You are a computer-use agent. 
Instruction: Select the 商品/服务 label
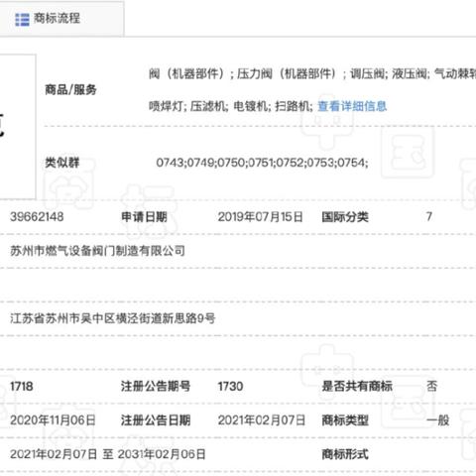(x=70, y=89)
